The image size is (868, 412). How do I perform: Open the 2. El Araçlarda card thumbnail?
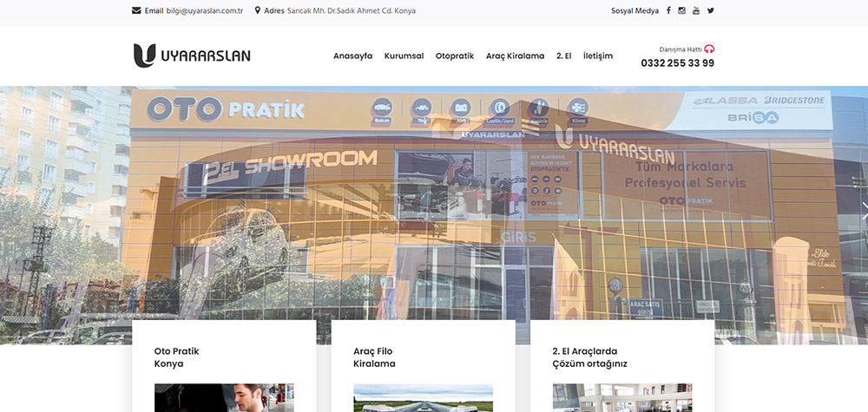tap(622, 397)
